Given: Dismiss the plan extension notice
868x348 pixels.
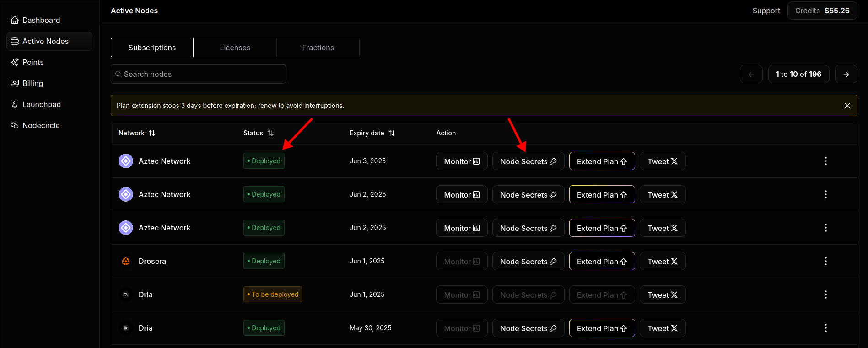Looking at the screenshot, I should (847, 106).
